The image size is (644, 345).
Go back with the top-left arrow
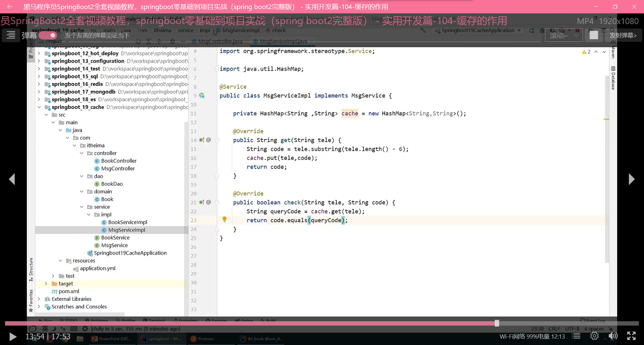click(x=10, y=6)
